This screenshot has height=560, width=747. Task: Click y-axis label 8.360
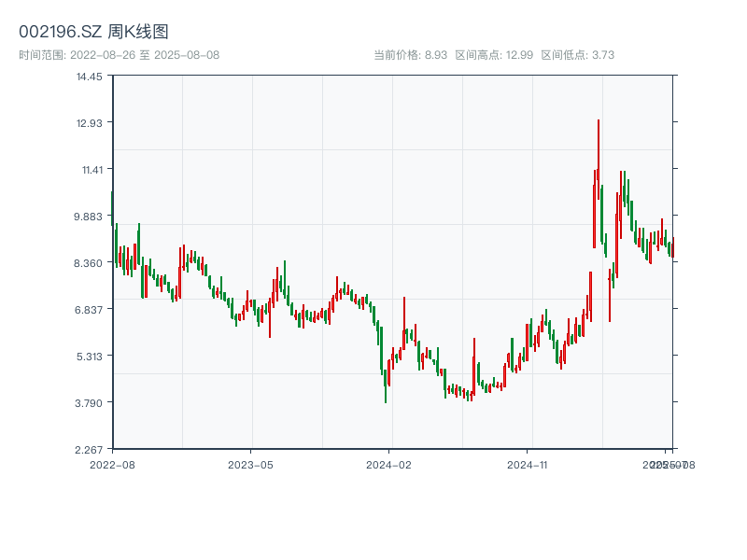pos(88,263)
